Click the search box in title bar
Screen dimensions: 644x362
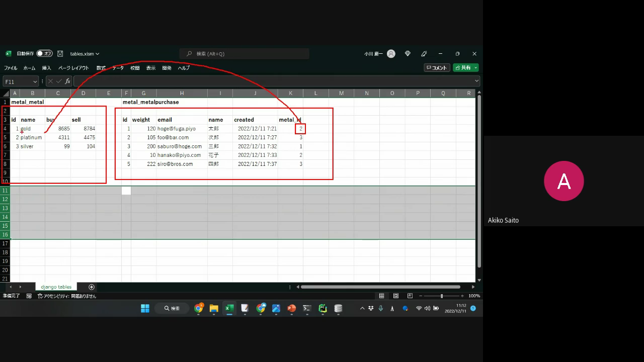(x=244, y=54)
